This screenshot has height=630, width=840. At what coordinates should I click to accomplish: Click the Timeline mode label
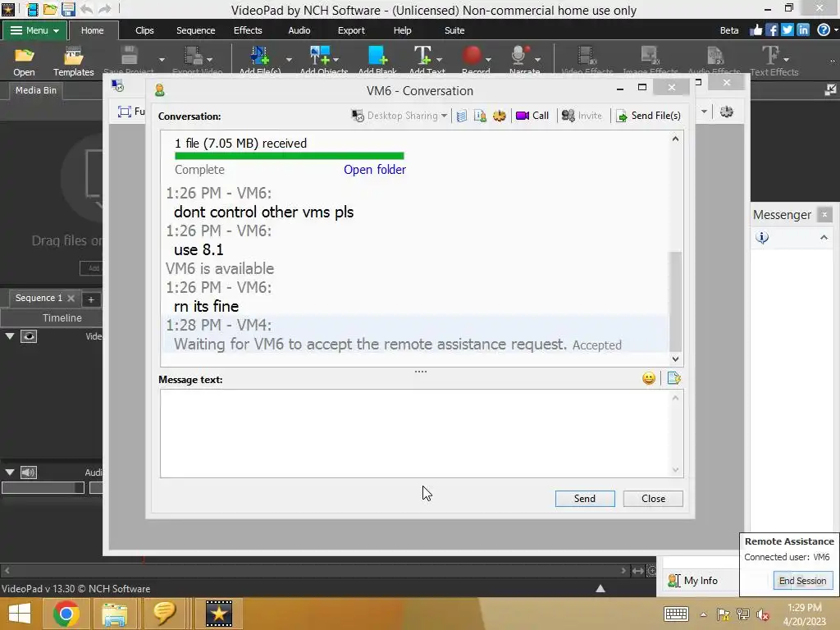[x=62, y=317]
